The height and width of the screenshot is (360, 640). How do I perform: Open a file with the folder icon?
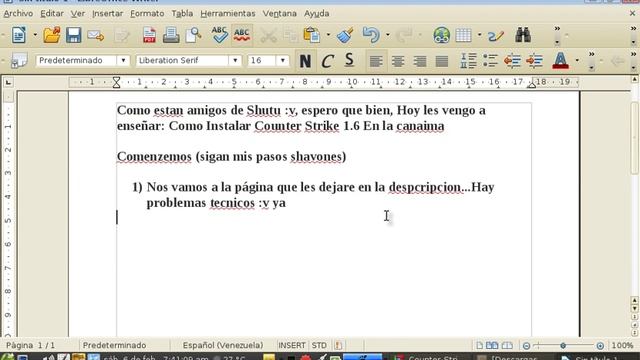click(52, 35)
